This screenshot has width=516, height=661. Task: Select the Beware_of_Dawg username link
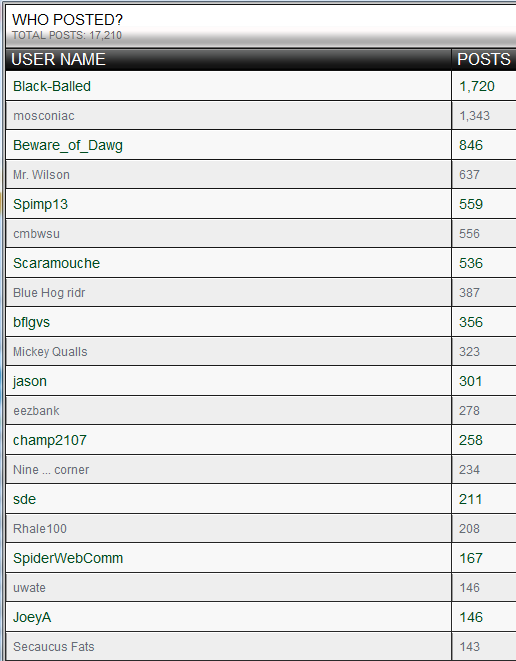tap(68, 145)
